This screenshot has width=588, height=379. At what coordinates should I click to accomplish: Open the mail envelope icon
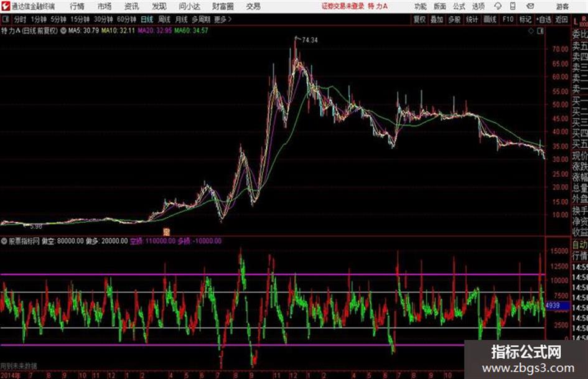(530, 6)
